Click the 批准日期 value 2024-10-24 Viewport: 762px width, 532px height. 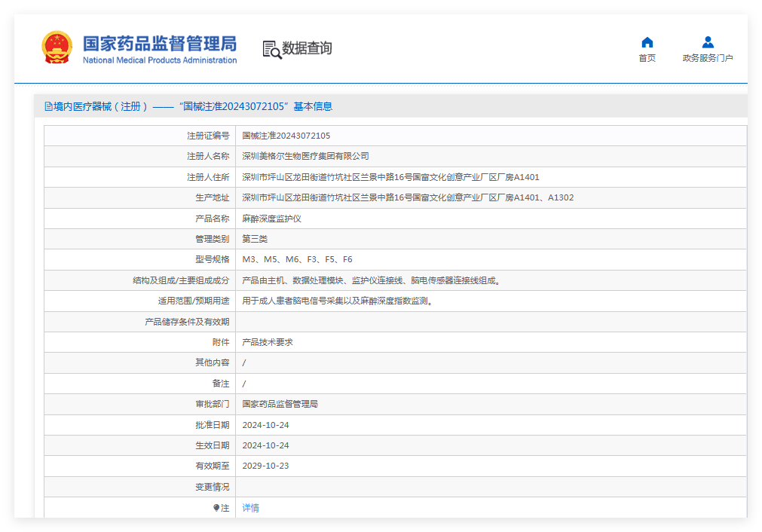tap(265, 425)
